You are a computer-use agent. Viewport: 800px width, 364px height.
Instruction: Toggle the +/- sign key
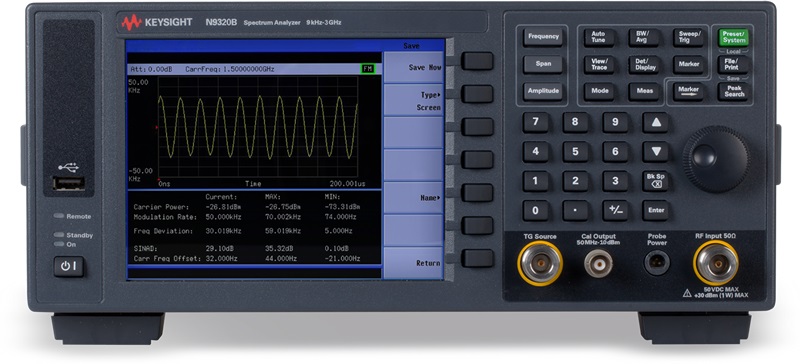pyautogui.click(x=615, y=210)
